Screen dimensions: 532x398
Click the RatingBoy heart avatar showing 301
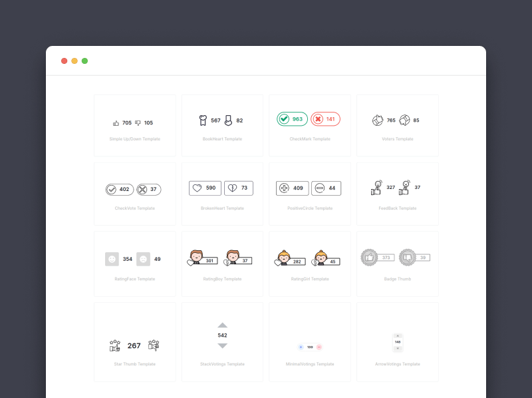click(x=202, y=258)
